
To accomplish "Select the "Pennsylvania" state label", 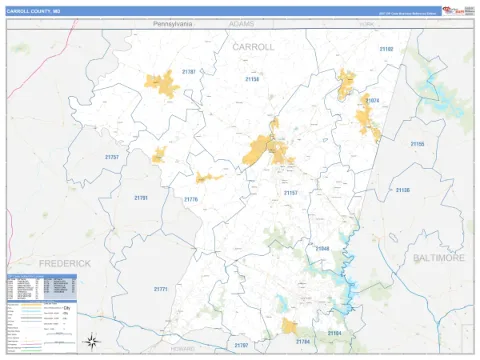I will (x=173, y=24).
